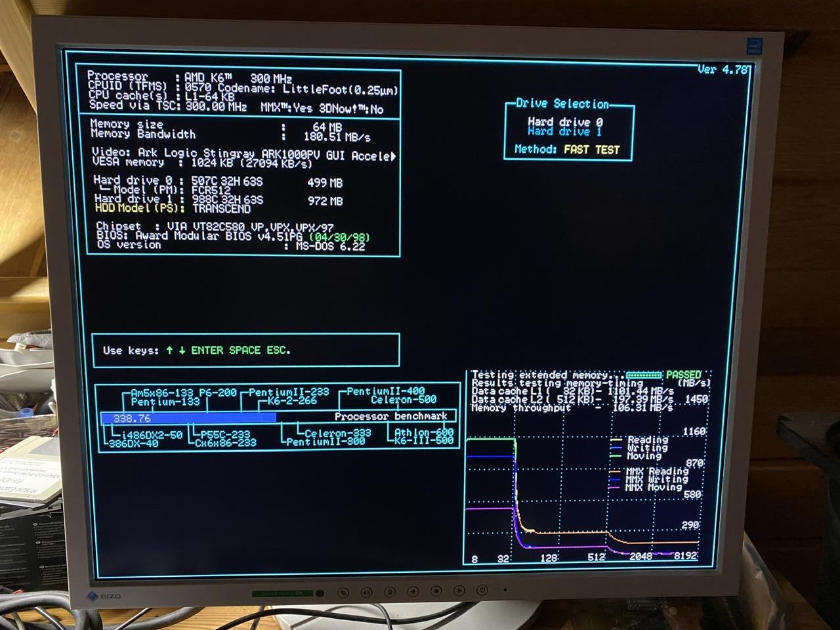Click the 'Processor benchmark' label
The height and width of the screenshot is (630, 840).
point(390,416)
